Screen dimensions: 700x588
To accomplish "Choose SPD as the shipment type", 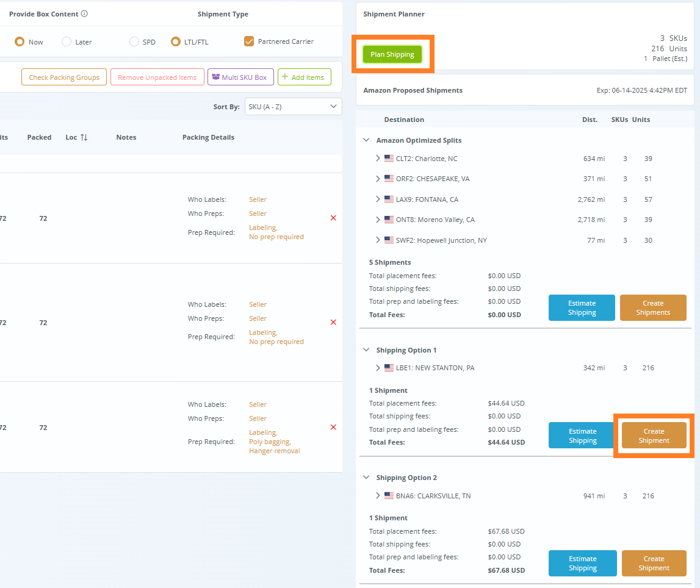I will pos(132,41).
